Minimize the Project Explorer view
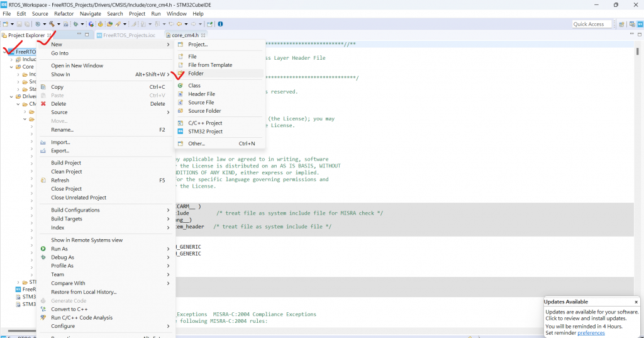 [79, 35]
